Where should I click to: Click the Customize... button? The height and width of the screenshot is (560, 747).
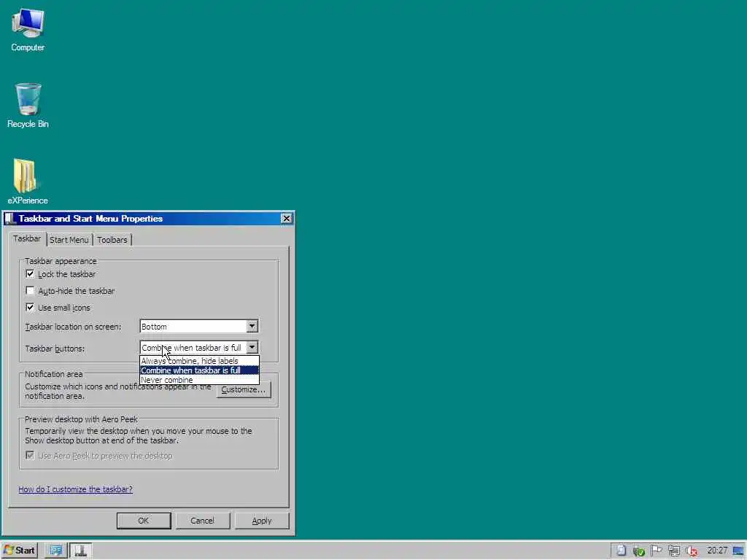point(244,389)
